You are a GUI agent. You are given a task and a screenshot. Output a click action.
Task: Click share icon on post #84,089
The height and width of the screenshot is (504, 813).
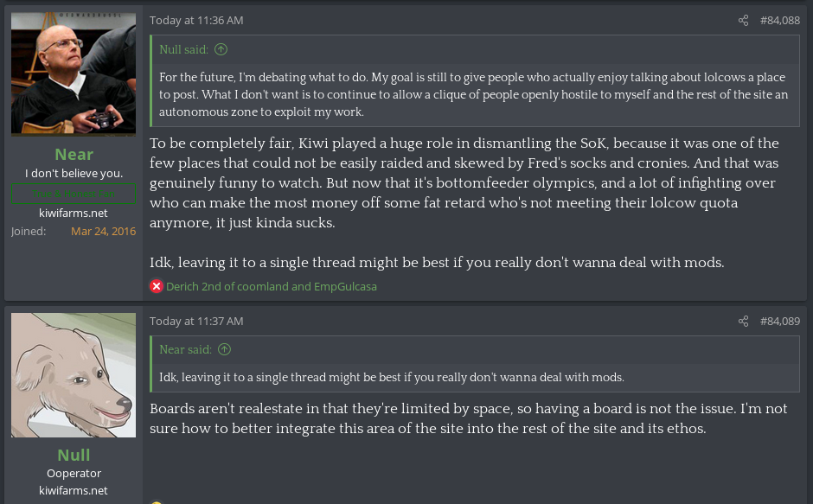[x=743, y=322]
